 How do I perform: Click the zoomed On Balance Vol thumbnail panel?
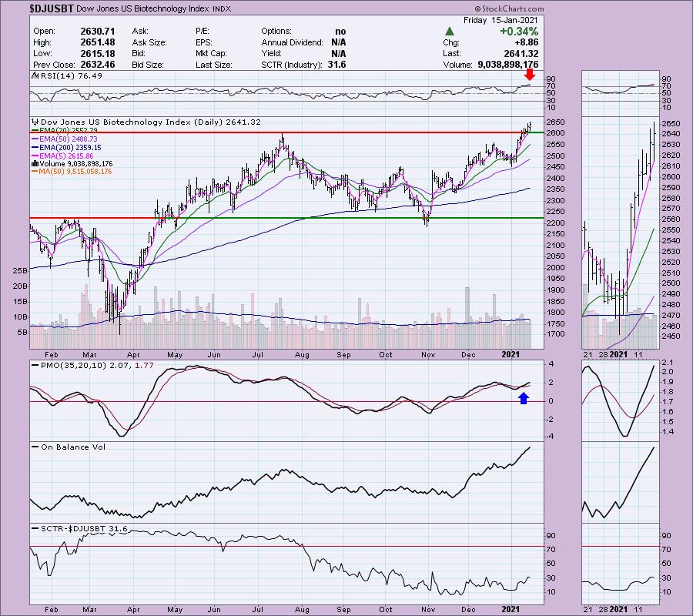[x=621, y=482]
